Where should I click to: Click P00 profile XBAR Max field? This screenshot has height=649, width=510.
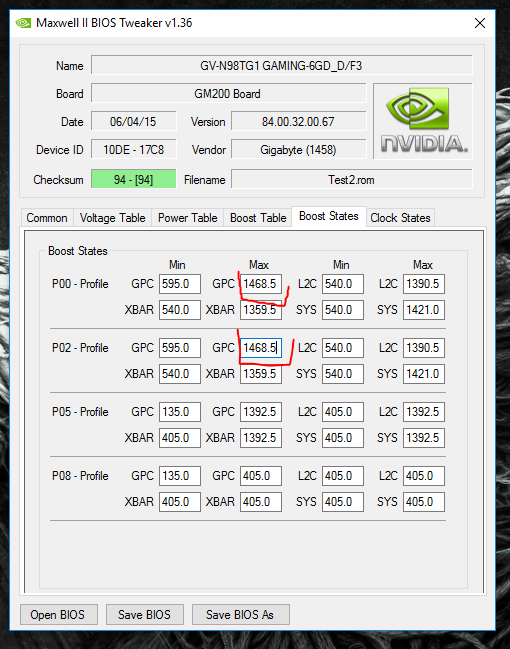coord(261,310)
